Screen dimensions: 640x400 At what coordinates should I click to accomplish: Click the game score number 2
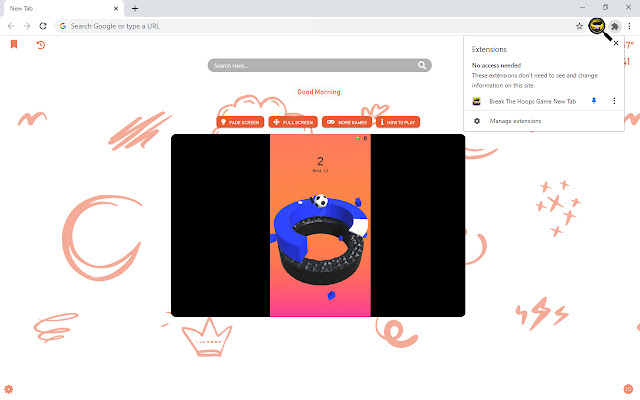320,161
